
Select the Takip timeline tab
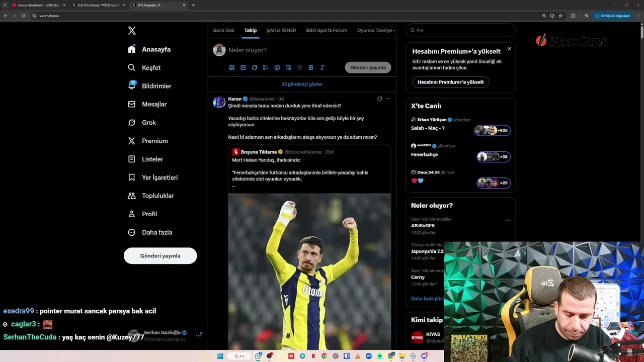click(x=251, y=30)
